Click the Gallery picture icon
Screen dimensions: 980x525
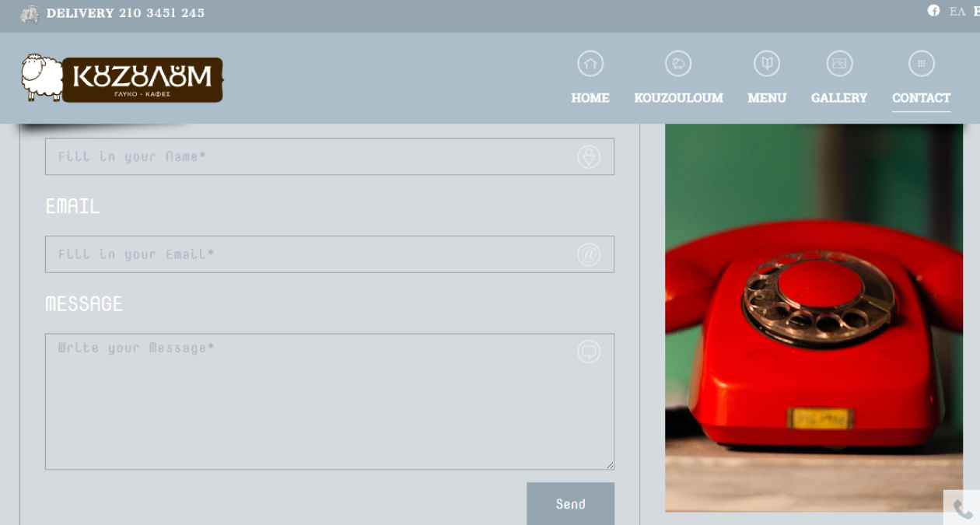(839, 64)
